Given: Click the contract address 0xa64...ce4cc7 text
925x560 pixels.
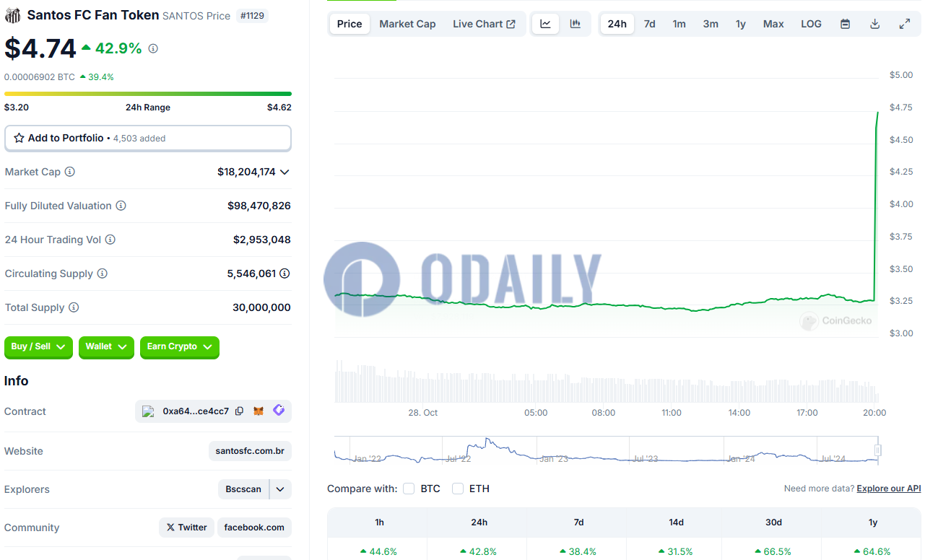Looking at the screenshot, I should point(196,411).
